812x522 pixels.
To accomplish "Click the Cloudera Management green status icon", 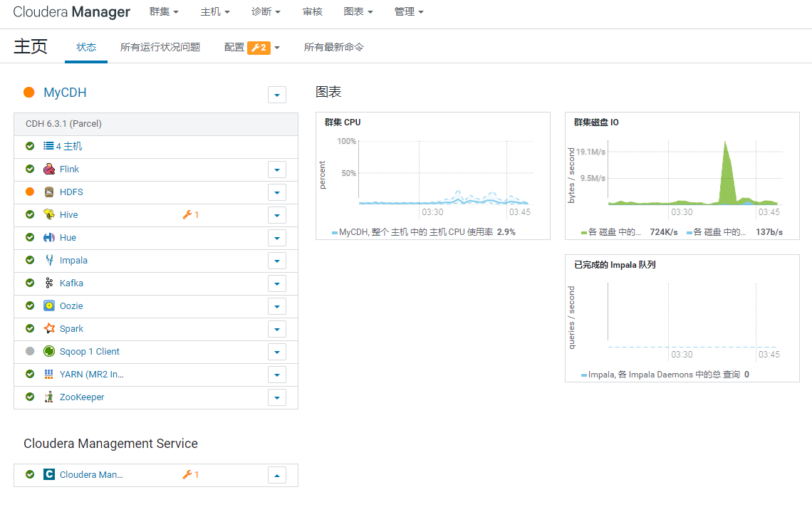I will click(x=30, y=474).
